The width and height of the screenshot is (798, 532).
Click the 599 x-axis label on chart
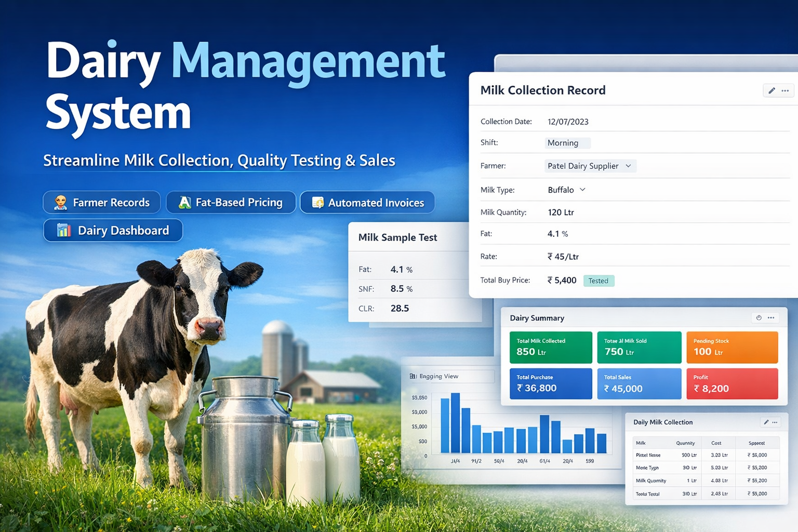(x=590, y=461)
